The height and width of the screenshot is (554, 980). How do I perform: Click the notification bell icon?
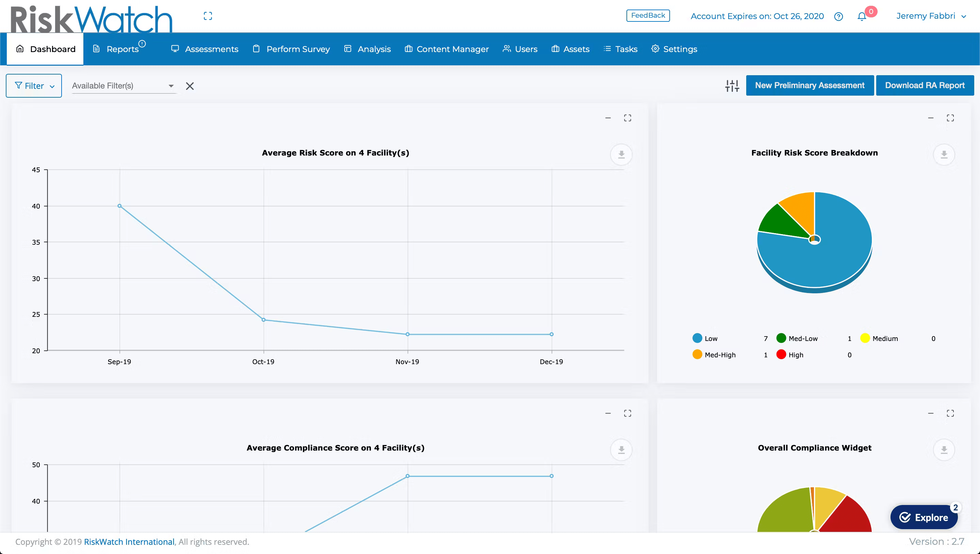point(861,17)
